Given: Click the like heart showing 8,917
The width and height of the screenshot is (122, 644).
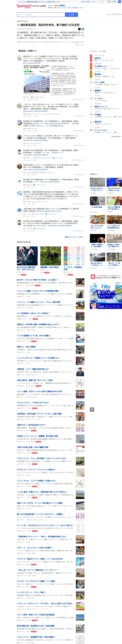Looking at the screenshot, I should pyautogui.click(x=108, y=193).
